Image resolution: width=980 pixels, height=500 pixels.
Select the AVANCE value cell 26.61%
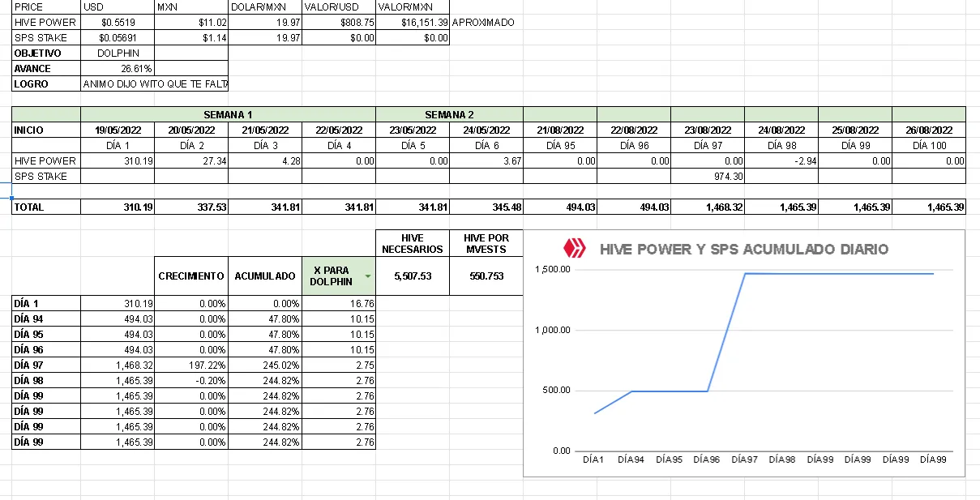coord(118,68)
